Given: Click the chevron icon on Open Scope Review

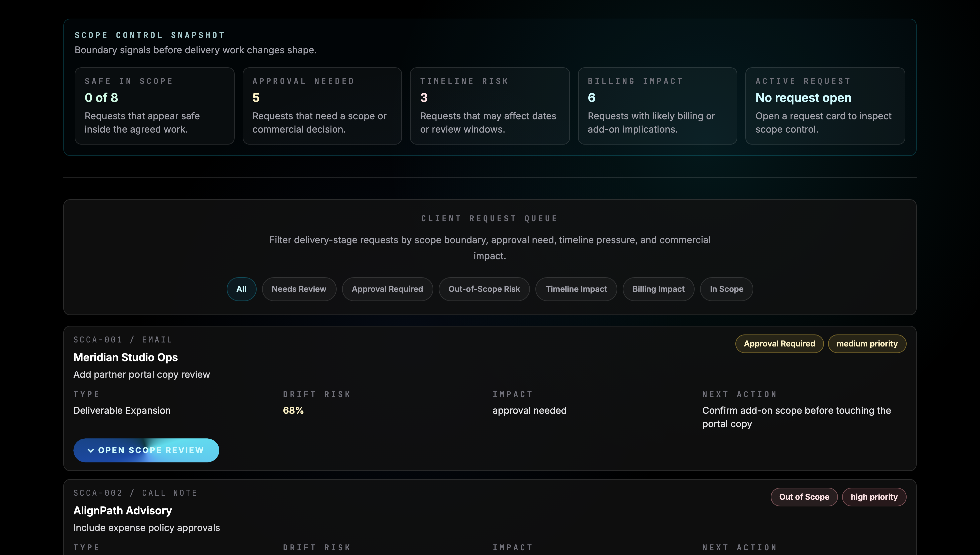Looking at the screenshot, I should (91, 450).
